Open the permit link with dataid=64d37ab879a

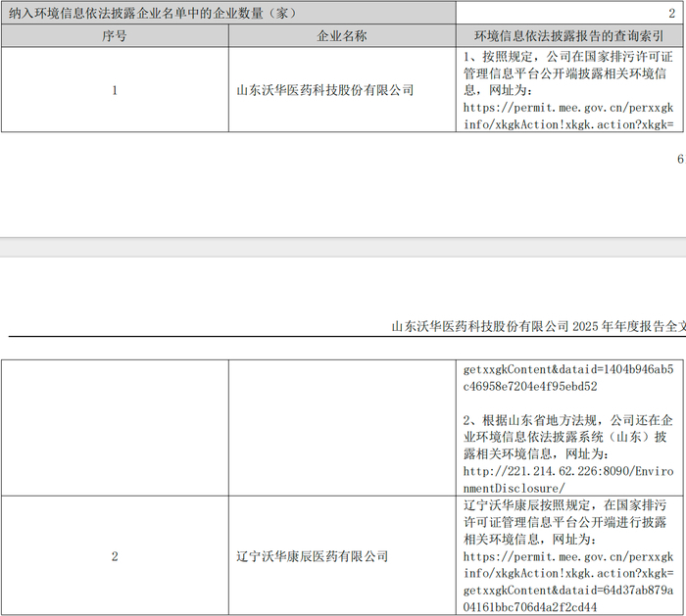(568, 582)
